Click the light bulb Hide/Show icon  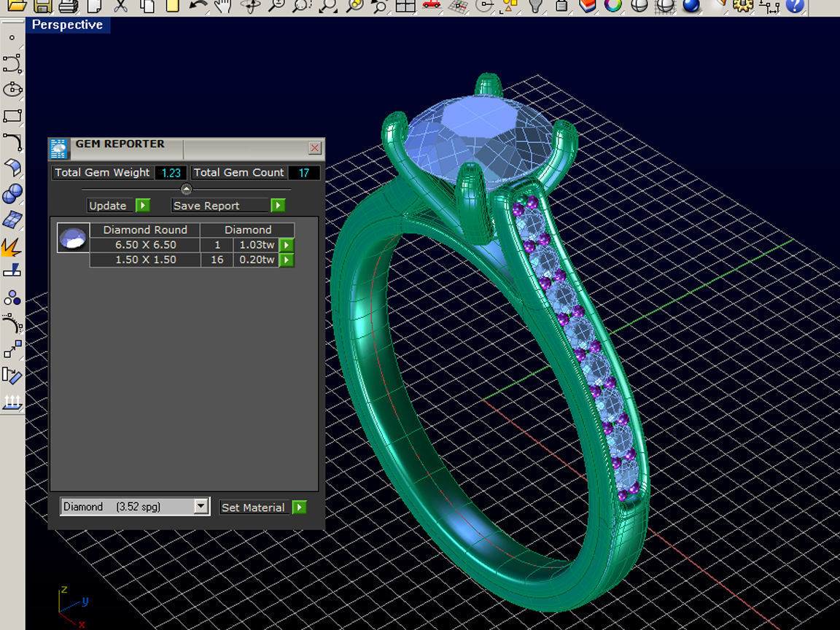(536, 5)
